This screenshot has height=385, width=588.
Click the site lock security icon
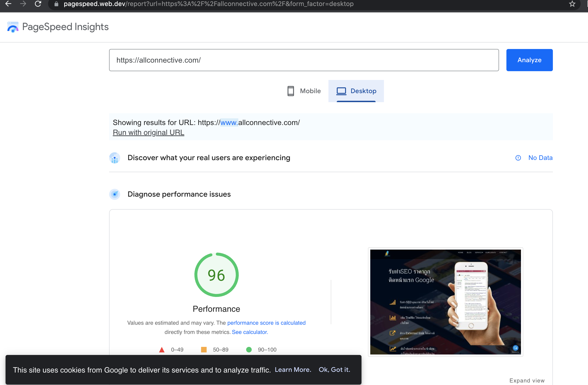[56, 4]
